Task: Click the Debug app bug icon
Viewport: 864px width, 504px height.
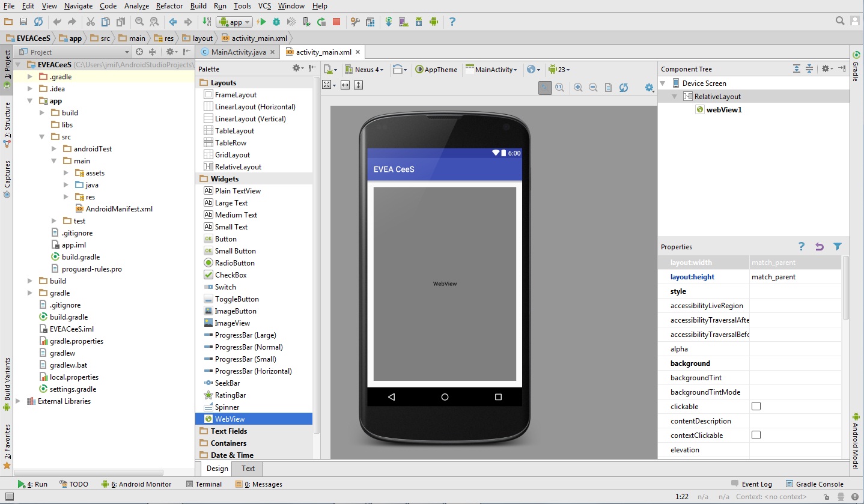Action: coord(276,22)
